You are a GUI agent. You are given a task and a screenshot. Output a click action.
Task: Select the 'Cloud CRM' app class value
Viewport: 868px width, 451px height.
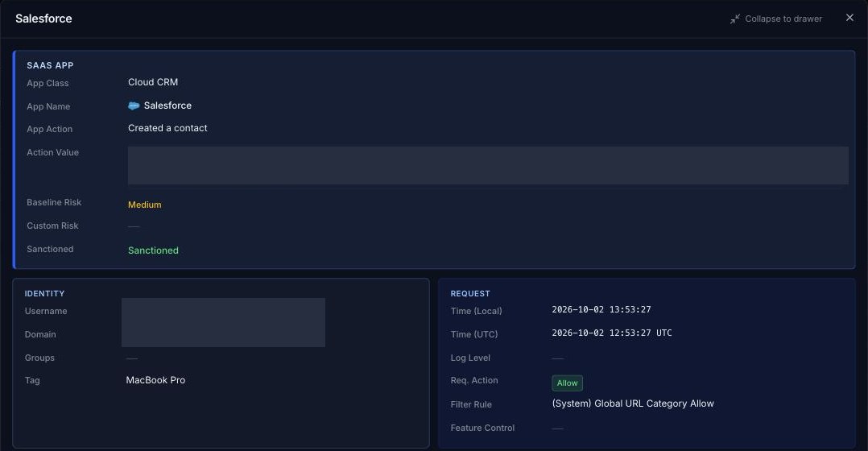153,82
